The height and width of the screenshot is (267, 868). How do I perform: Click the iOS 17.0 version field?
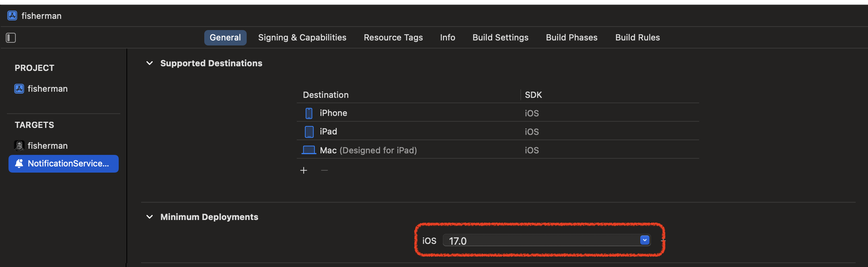tap(547, 240)
